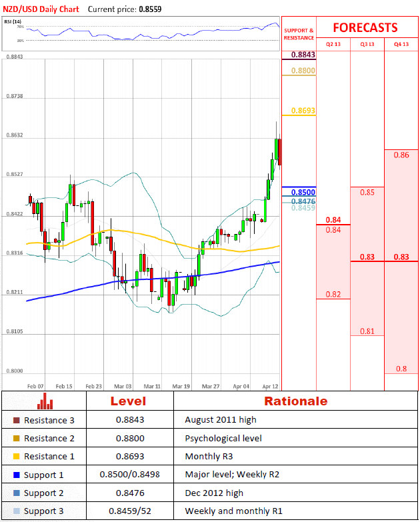Click the 'August 2011 high' rationale

[221, 420]
